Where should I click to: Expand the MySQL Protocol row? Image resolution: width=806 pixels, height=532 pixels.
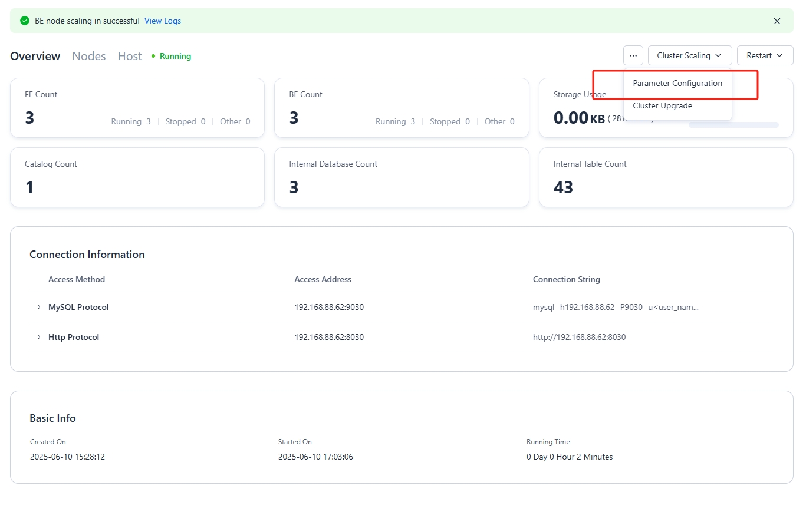tap(39, 307)
